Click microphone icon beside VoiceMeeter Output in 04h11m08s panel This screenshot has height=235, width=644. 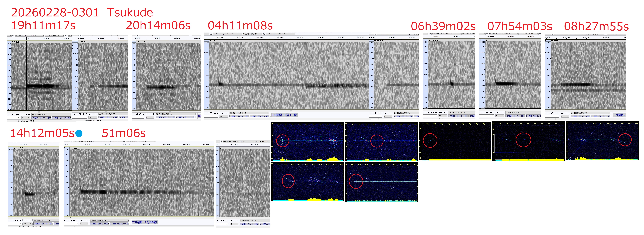[x=211, y=34]
